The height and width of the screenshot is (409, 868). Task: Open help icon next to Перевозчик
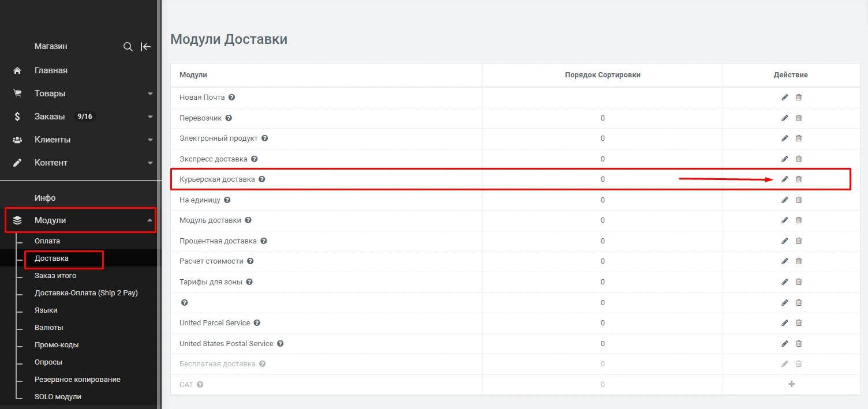pyautogui.click(x=229, y=118)
